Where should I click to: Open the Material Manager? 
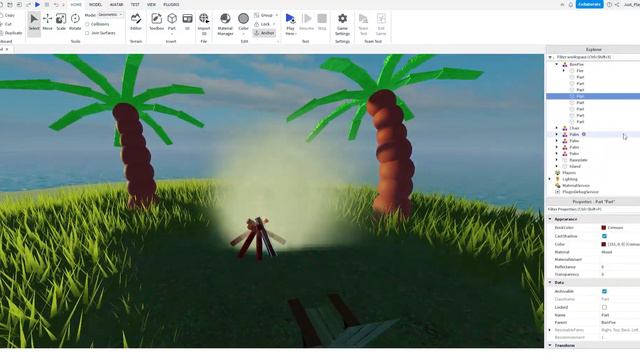(x=225, y=24)
